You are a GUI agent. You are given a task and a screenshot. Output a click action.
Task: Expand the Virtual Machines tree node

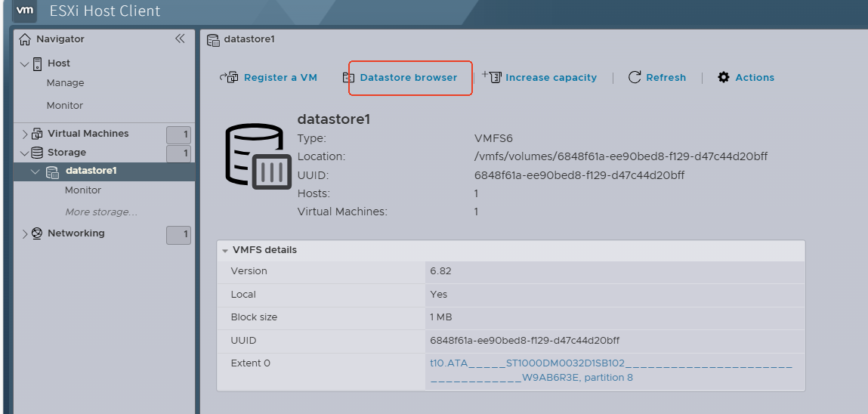click(24, 134)
